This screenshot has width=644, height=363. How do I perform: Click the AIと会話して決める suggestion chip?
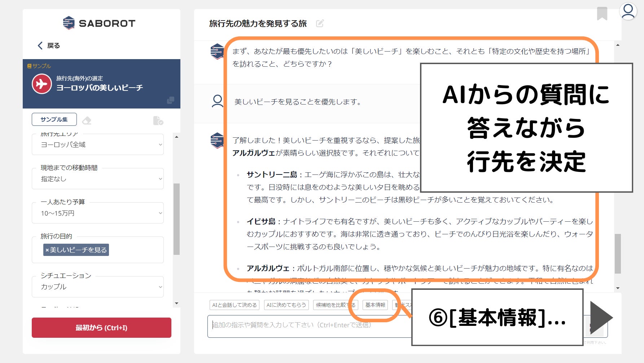click(235, 305)
